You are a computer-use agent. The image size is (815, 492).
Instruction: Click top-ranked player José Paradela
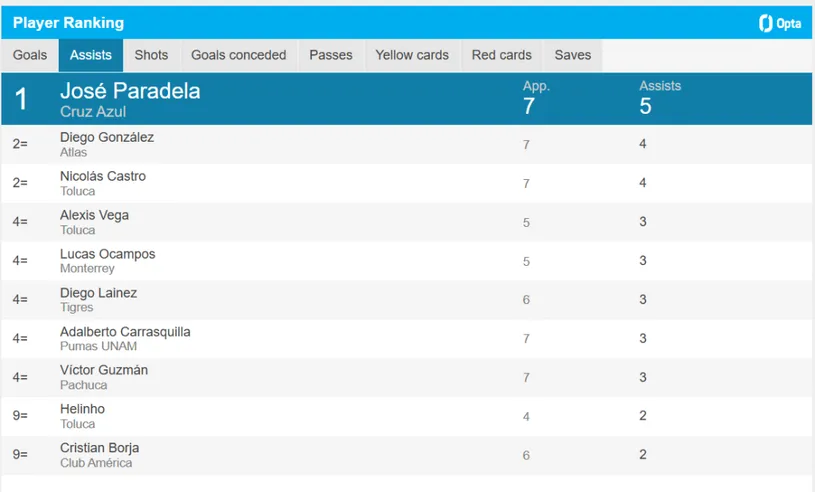tap(130, 91)
